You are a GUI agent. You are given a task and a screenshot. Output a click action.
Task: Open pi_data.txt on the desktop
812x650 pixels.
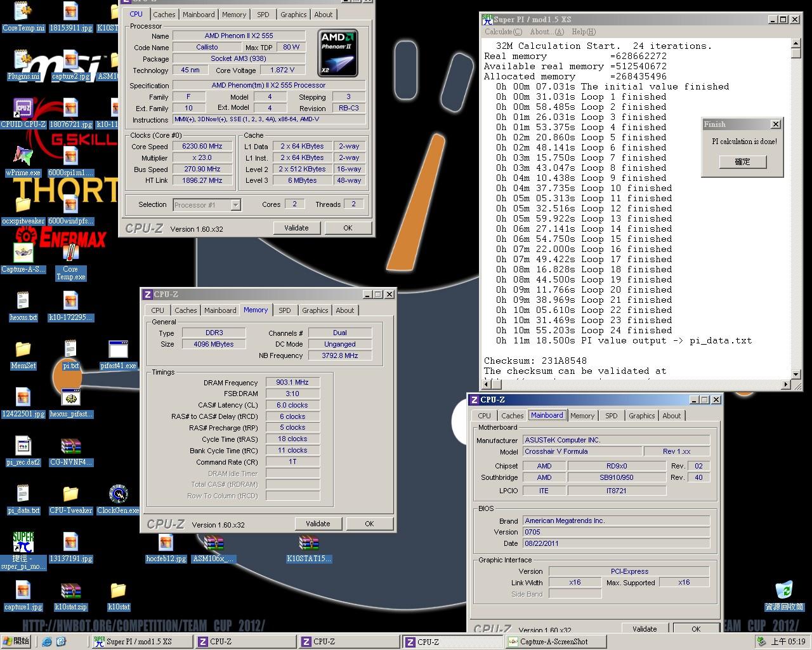pos(23,499)
